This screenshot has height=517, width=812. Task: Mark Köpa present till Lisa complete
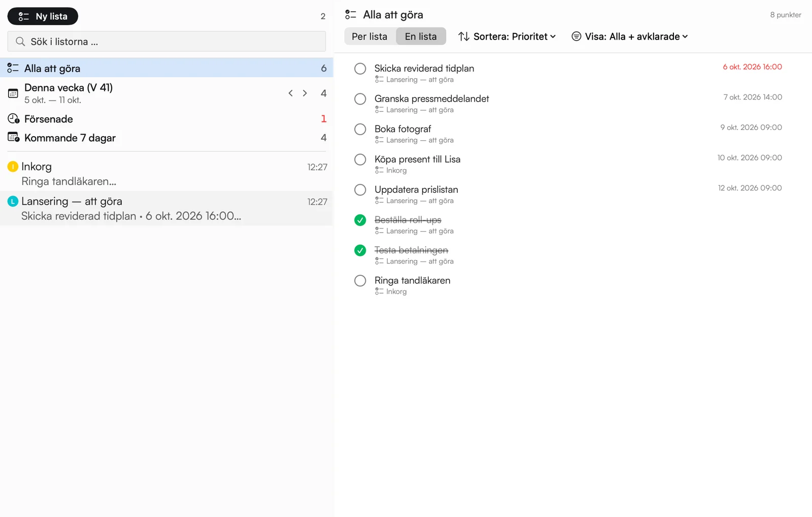click(360, 159)
